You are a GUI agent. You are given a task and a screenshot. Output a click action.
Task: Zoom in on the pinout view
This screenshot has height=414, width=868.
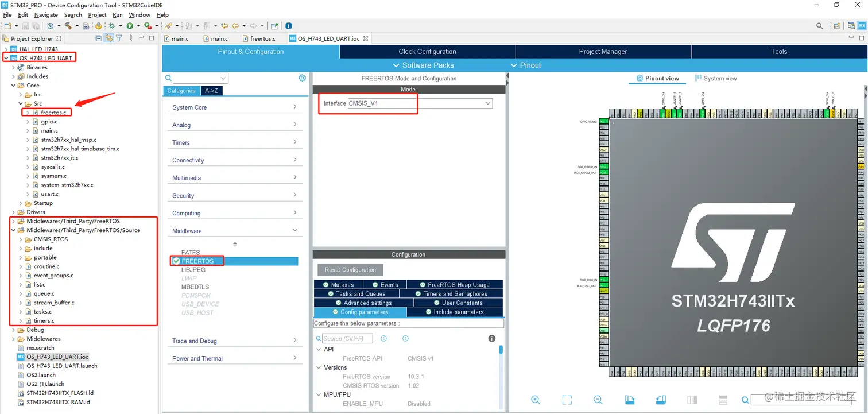point(536,400)
